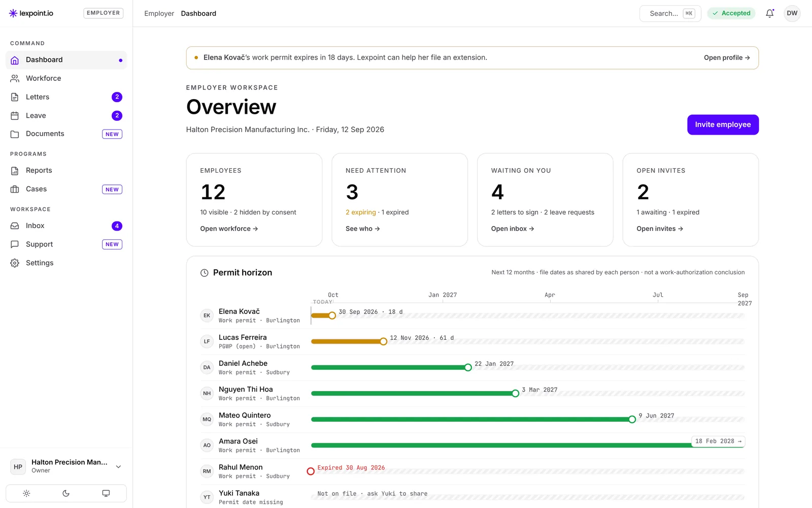This screenshot has width=812, height=508.
Task: Open the DW user avatar menu
Action: coord(792,13)
